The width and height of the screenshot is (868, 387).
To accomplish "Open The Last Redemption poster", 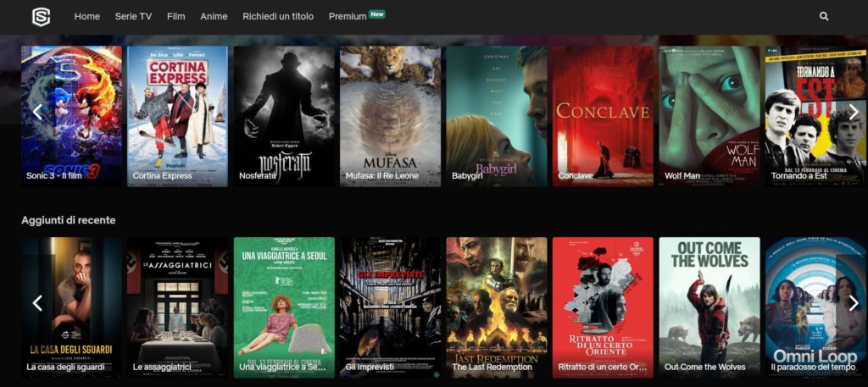I will click(497, 307).
